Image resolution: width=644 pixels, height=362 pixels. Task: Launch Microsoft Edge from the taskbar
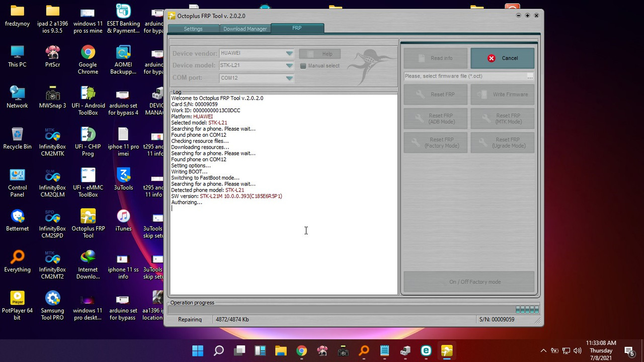pyautogui.click(x=426, y=350)
